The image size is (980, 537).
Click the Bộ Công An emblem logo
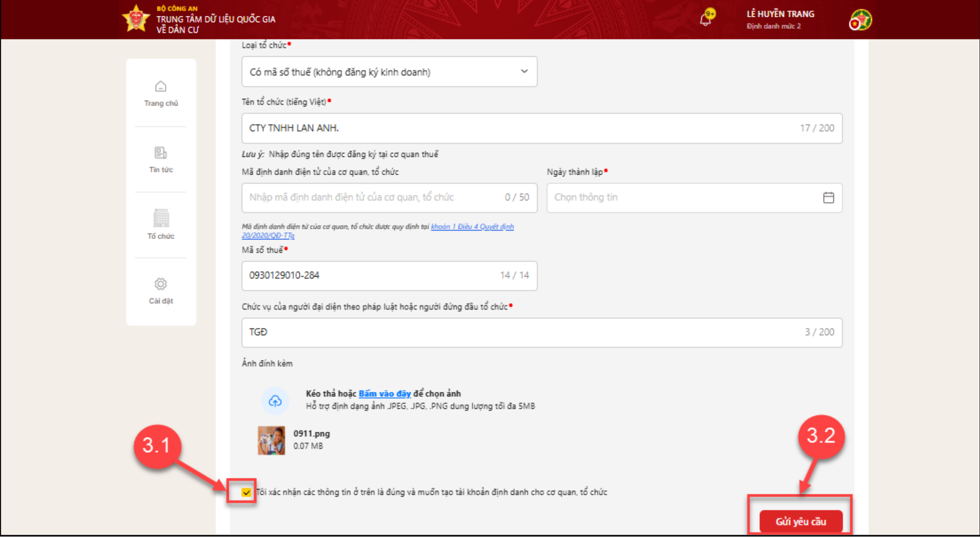(136, 19)
